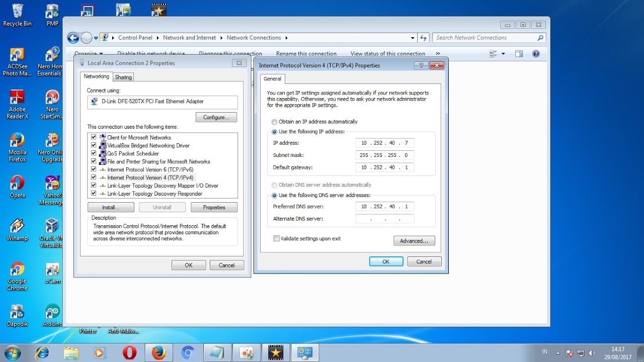Open Recycle Bin desktop icon
This screenshot has height=362, width=644.
tap(17, 15)
